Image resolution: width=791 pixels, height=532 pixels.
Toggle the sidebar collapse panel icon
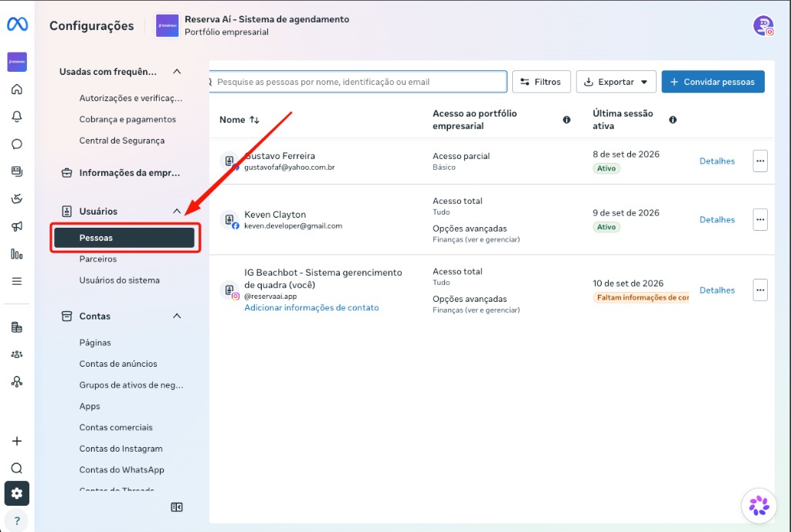[x=177, y=507]
